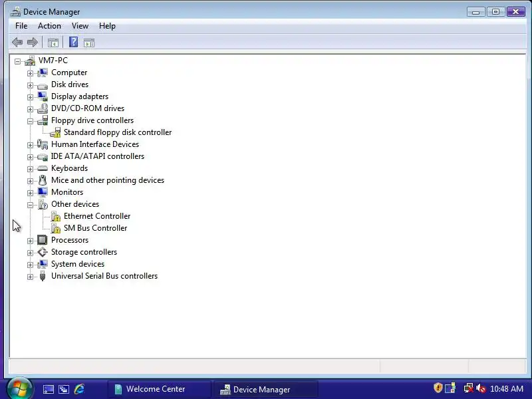Select the System devices label
This screenshot has height=399, width=532.
tap(78, 264)
